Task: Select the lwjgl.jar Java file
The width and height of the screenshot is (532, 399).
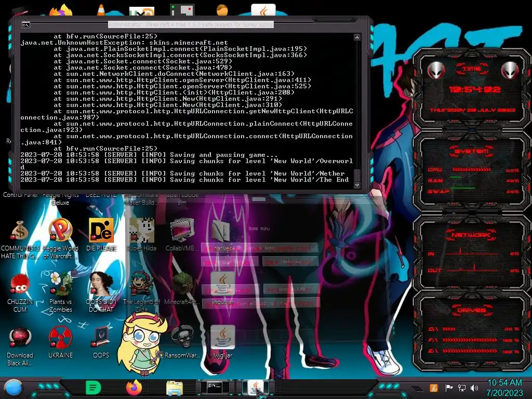Action: pyautogui.click(x=222, y=342)
